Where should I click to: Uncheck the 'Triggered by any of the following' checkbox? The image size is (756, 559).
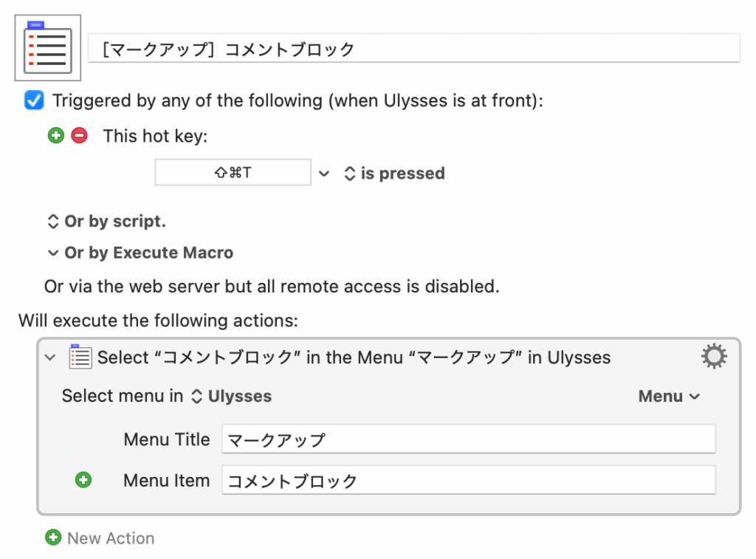(x=34, y=100)
